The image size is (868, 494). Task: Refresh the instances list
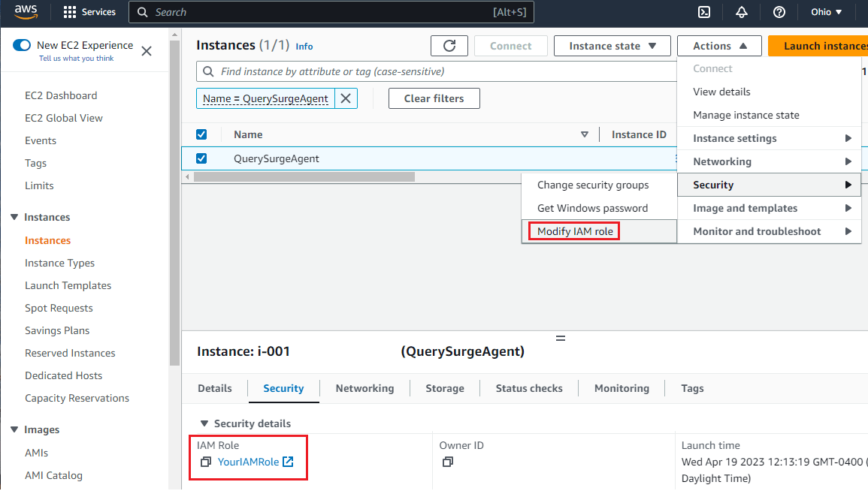point(449,45)
